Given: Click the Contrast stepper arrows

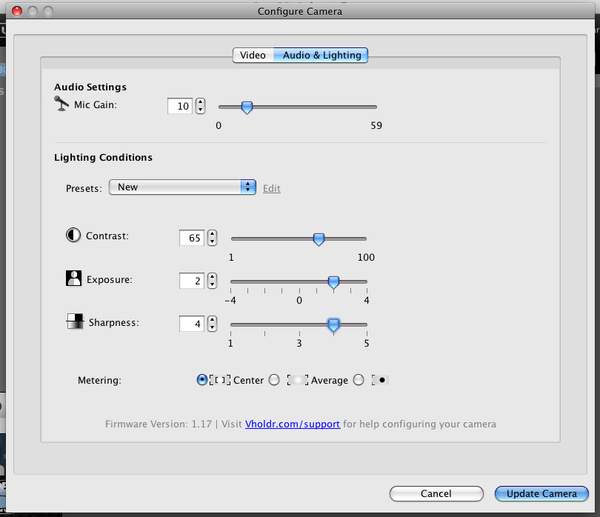Looking at the screenshot, I should [212, 238].
